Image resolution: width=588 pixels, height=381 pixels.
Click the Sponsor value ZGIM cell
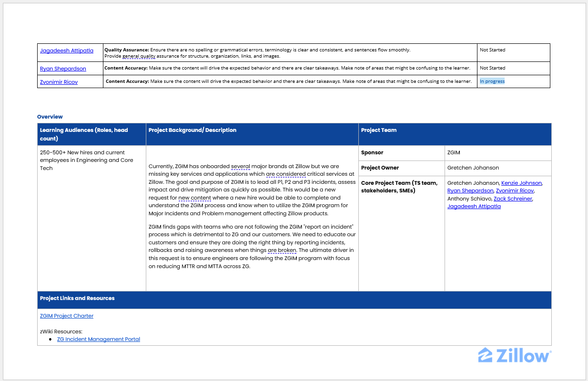tap(454, 153)
